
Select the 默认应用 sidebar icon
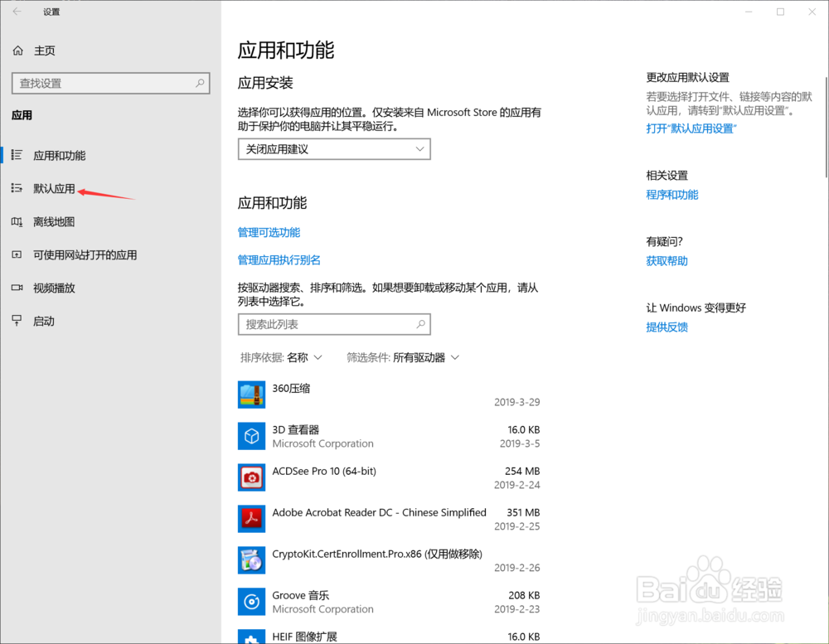coord(17,188)
